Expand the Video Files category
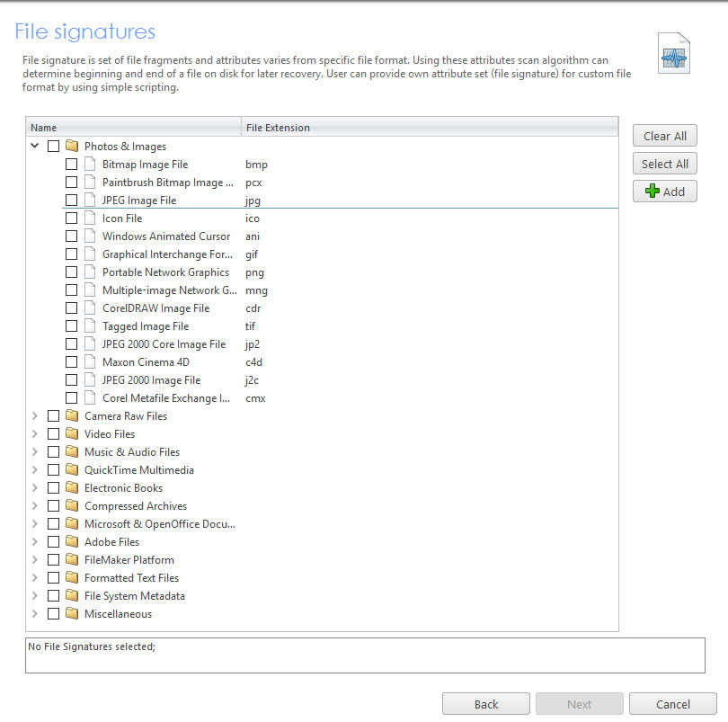The height and width of the screenshot is (722, 728). point(36,433)
